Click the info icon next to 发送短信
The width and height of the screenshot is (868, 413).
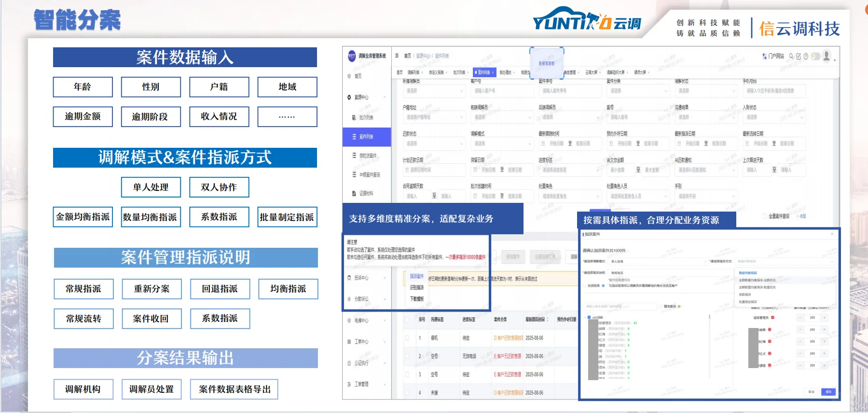coord(603,285)
